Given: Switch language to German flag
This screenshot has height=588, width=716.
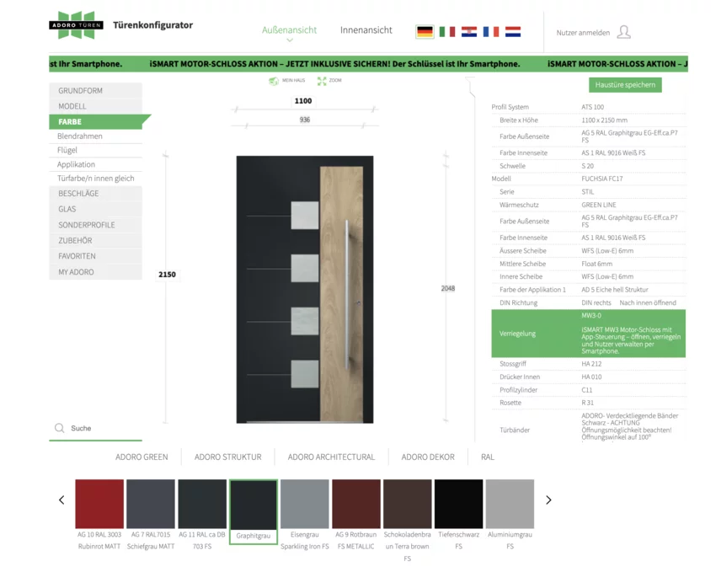Looking at the screenshot, I should click(425, 32).
